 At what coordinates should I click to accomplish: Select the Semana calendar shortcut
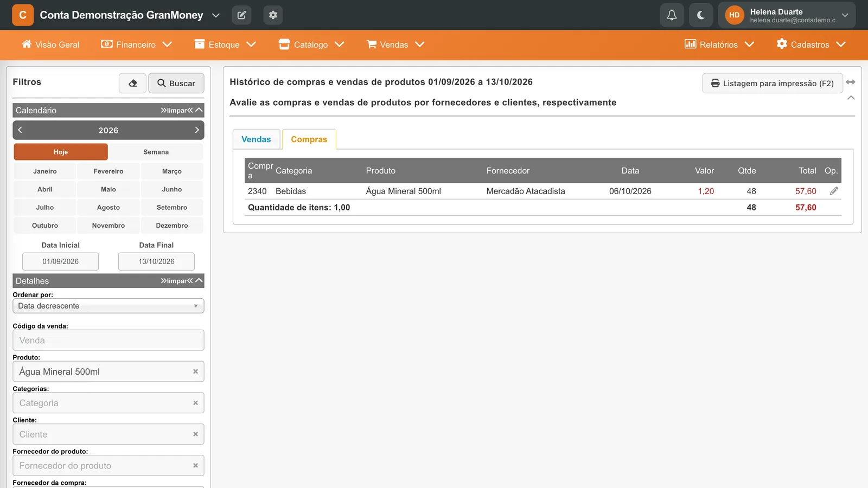point(156,152)
